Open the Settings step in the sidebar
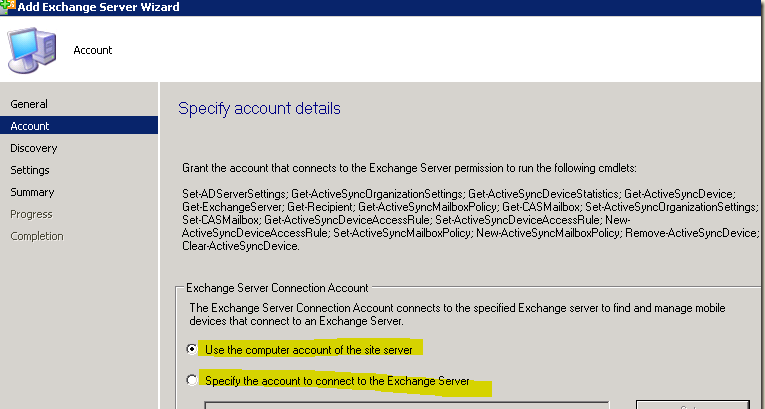765x409 pixels. tap(30, 170)
